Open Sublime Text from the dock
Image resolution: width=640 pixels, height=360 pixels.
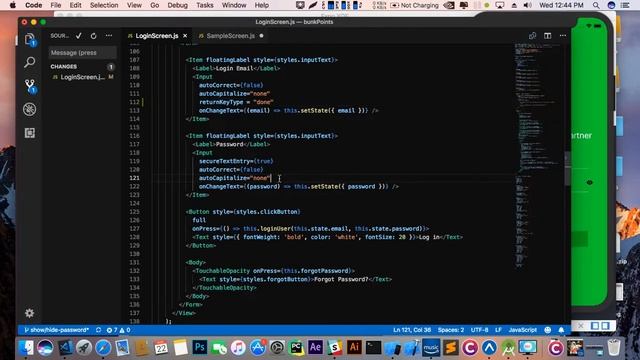(451, 348)
